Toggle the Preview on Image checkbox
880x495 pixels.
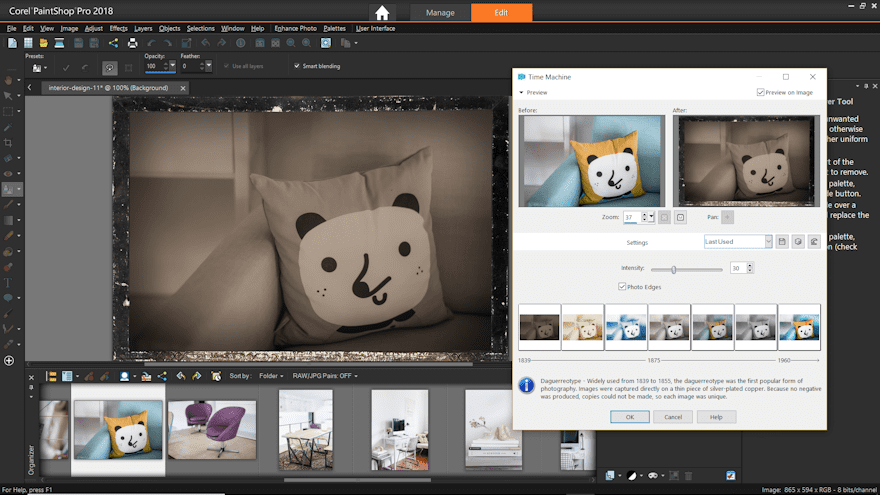click(762, 92)
